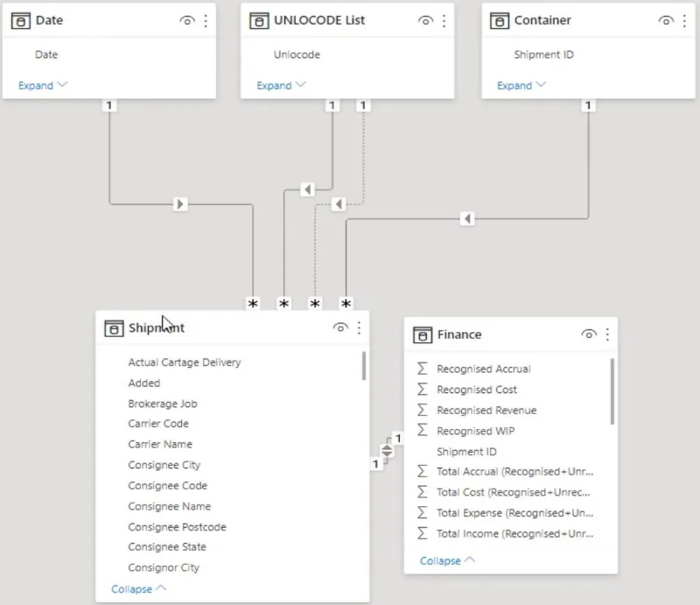Screen dimensions: 700x605
Task: Click the sigma icon beside Total Income
Action: click(x=422, y=533)
